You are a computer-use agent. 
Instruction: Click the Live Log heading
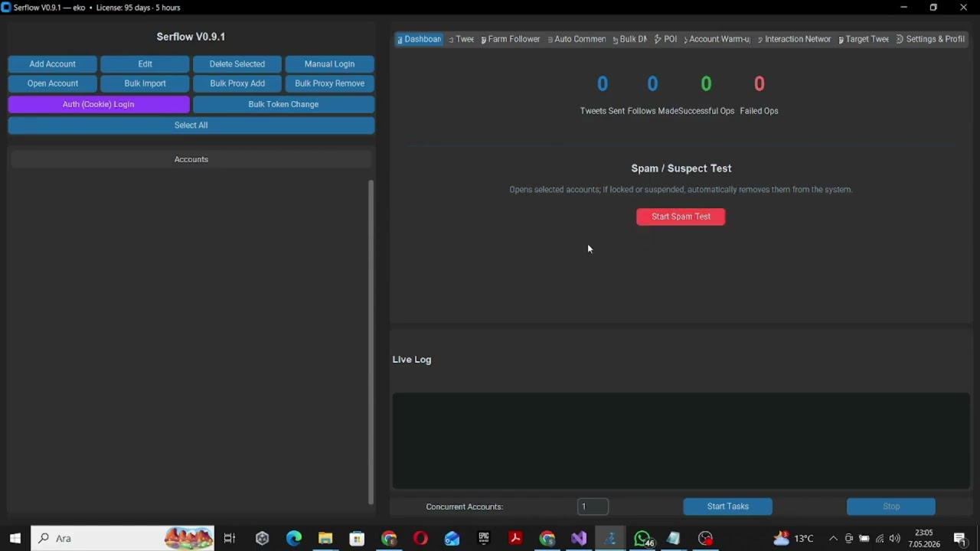coord(412,360)
